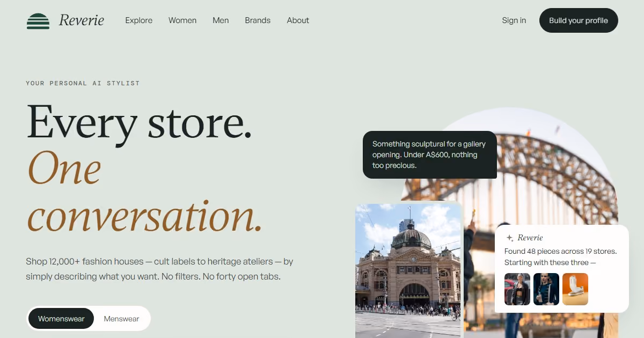Click 'YOUR PERSONAL AI STYLIST' label
This screenshot has width=644, height=338.
point(83,83)
